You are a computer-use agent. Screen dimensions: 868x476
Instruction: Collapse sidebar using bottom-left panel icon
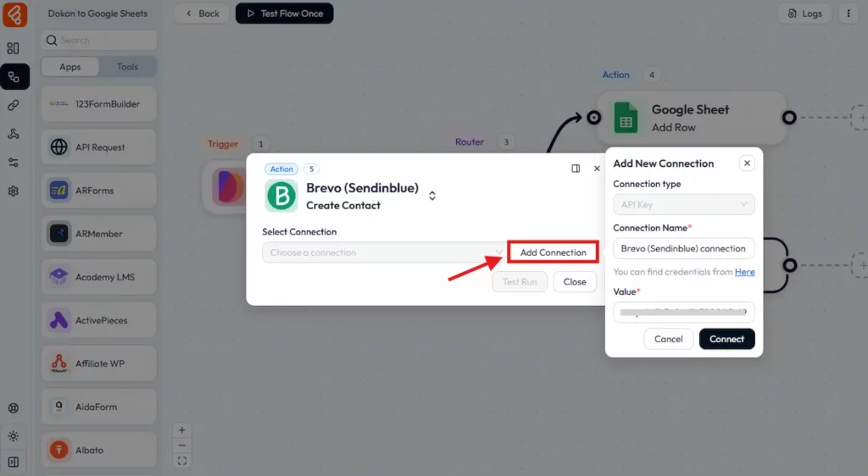click(x=14, y=462)
